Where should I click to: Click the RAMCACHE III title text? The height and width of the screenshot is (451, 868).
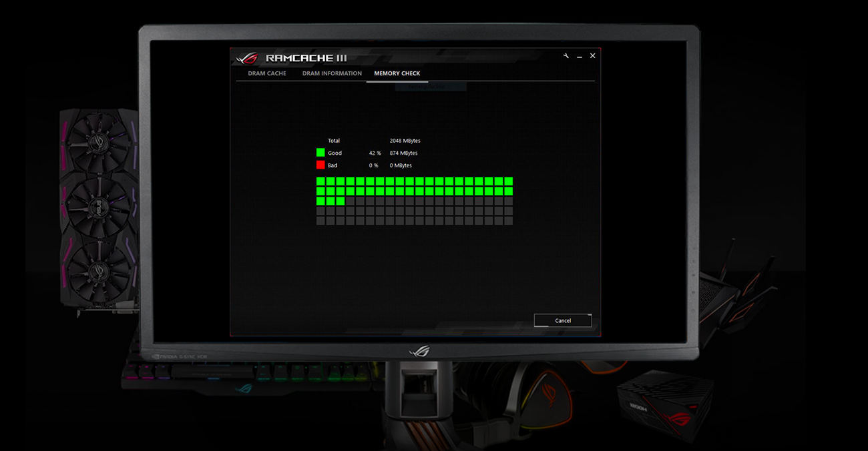click(306, 58)
